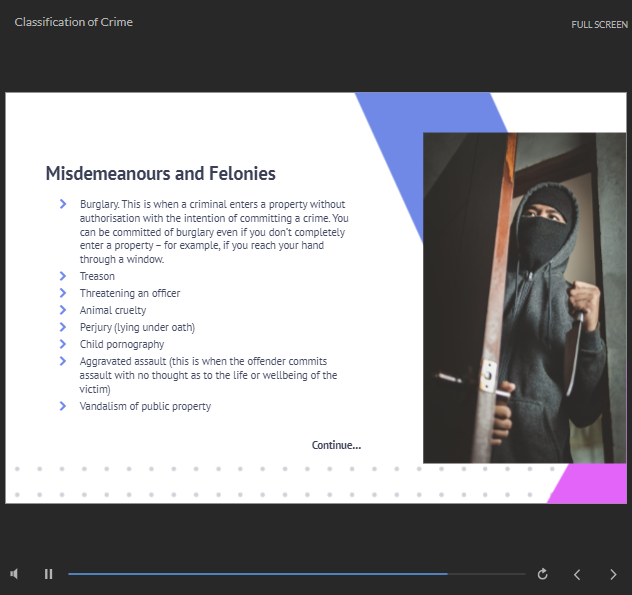
Task: Select the Vandalism of public property text
Action: point(145,406)
